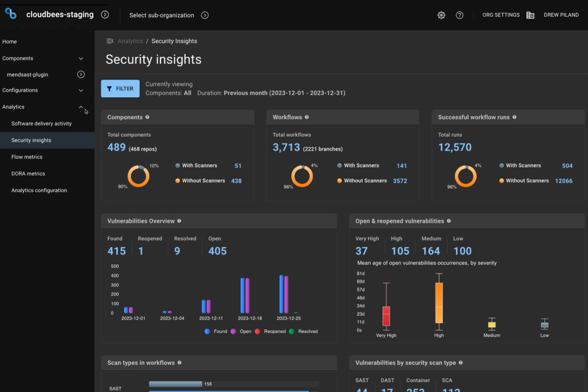Click the info icon next to Components
The height and width of the screenshot is (392, 588).
coord(147,117)
